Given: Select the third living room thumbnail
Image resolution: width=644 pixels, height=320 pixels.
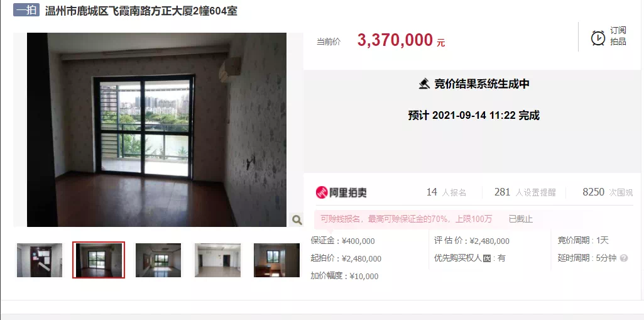Looking at the screenshot, I should click(x=158, y=260).
